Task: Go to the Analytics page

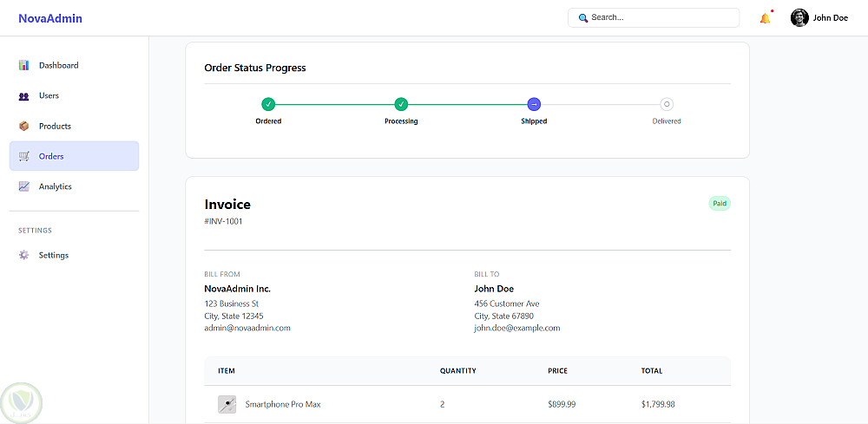Action: click(56, 186)
